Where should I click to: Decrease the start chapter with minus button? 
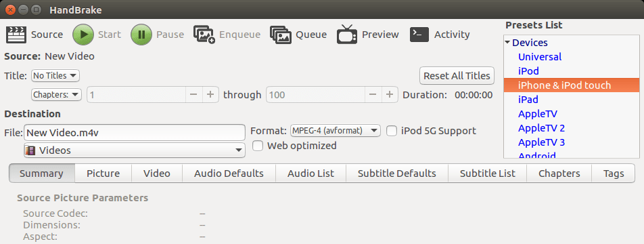193,95
